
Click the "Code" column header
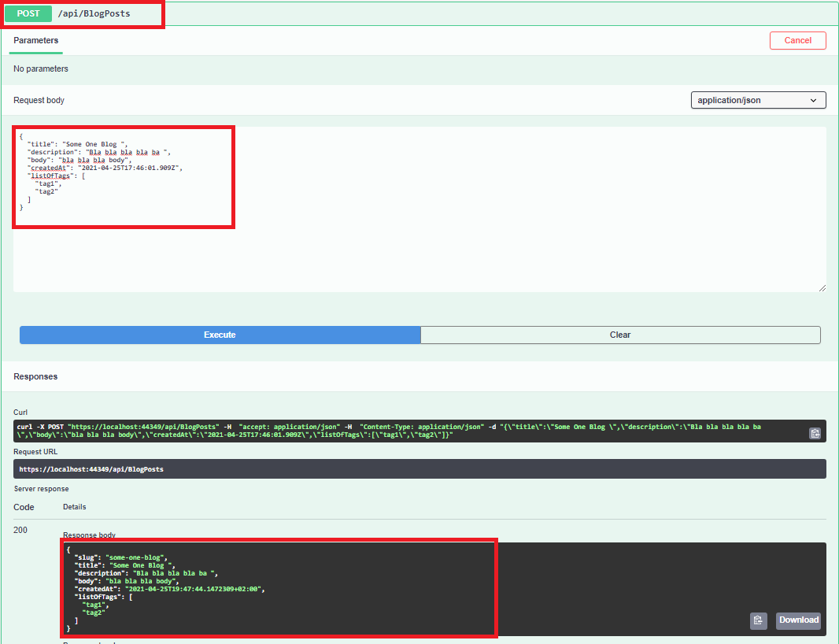24,507
